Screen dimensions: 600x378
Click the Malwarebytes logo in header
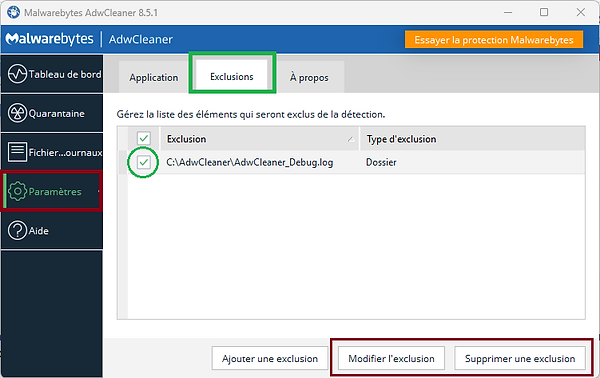(x=49, y=39)
